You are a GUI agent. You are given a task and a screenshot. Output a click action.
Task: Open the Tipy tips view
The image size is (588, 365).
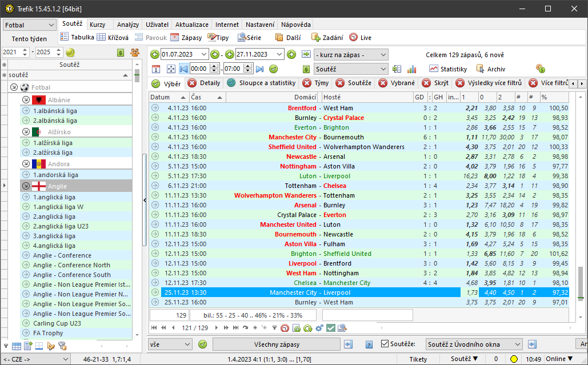(218, 38)
